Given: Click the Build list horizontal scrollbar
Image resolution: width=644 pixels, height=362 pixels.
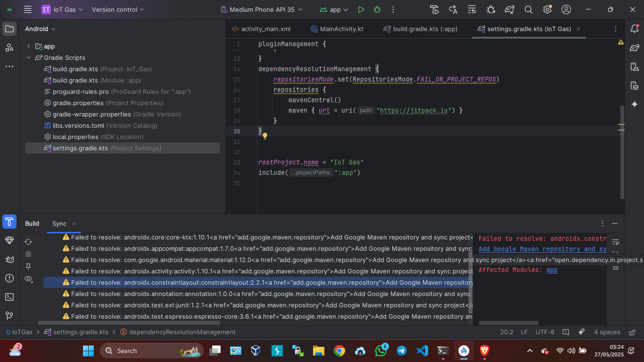Looking at the screenshot, I should [129, 323].
